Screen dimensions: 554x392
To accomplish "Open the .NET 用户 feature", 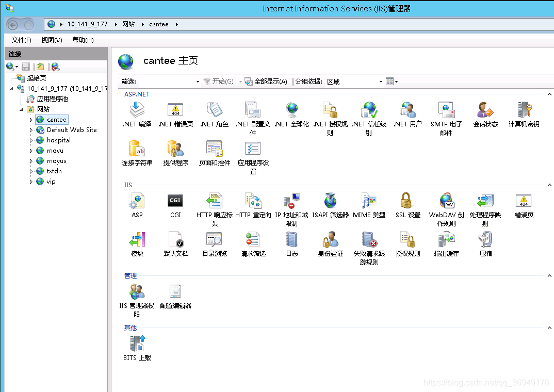I will tap(408, 115).
